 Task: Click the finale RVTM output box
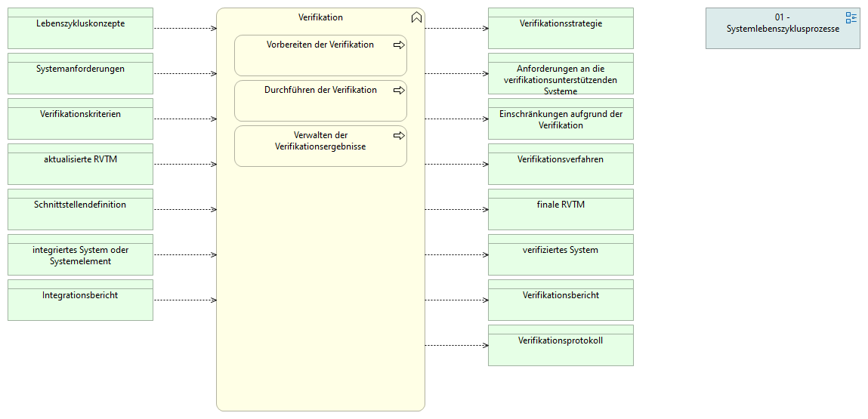click(x=561, y=210)
